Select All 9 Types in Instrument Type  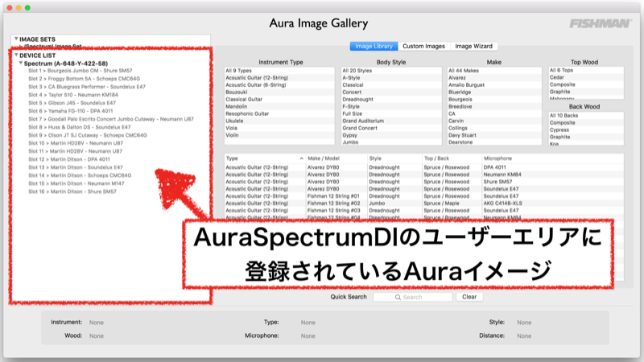(x=279, y=71)
